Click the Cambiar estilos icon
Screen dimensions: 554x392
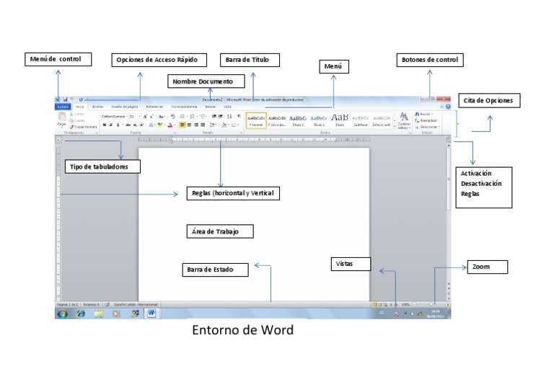[x=404, y=120]
